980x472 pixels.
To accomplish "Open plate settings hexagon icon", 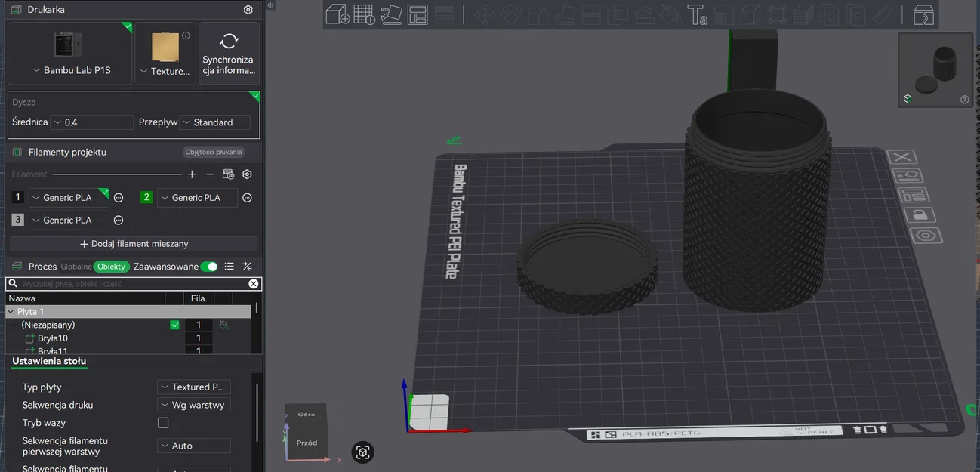I will [x=925, y=236].
